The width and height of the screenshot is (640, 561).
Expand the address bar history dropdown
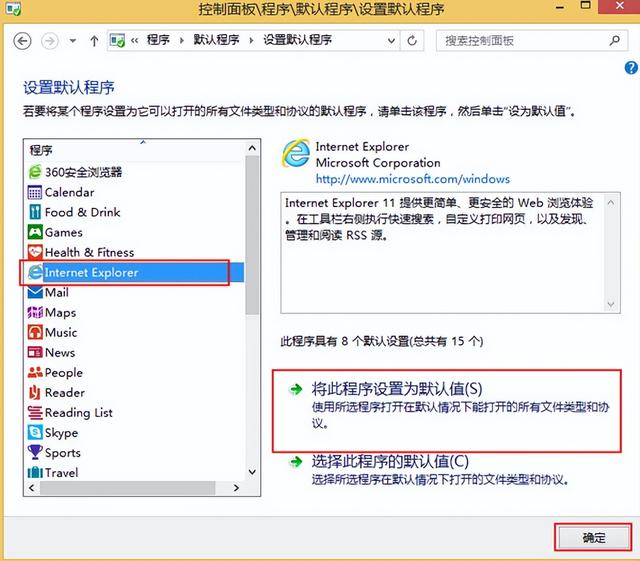pos(391,41)
